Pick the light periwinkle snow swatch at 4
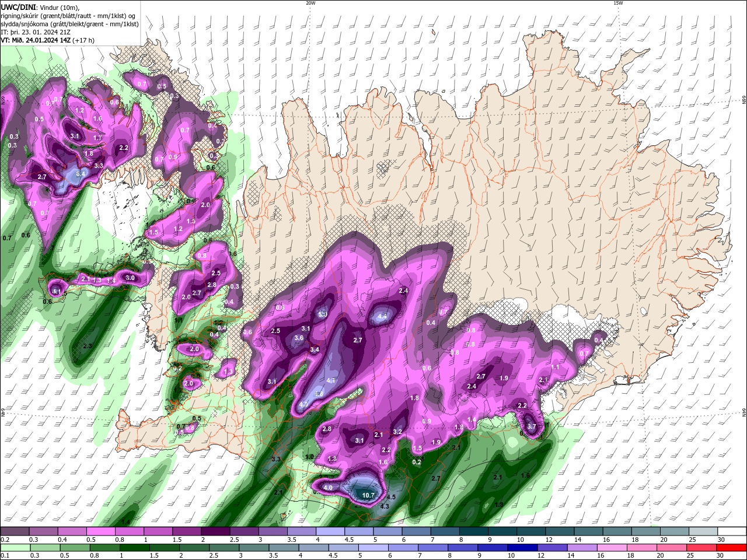The height and width of the screenshot is (560, 747). click(x=330, y=531)
